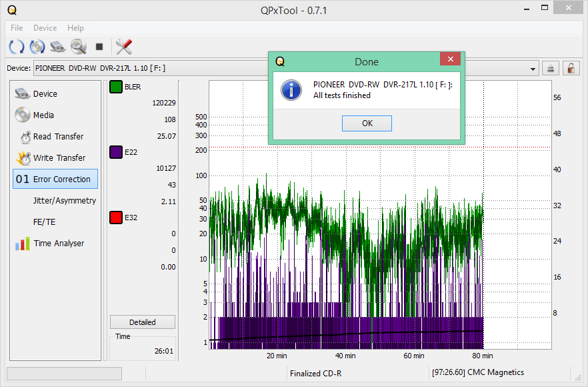Image resolution: width=588 pixels, height=387 pixels.
Task: Click OK in the Done dialog
Action: [367, 123]
